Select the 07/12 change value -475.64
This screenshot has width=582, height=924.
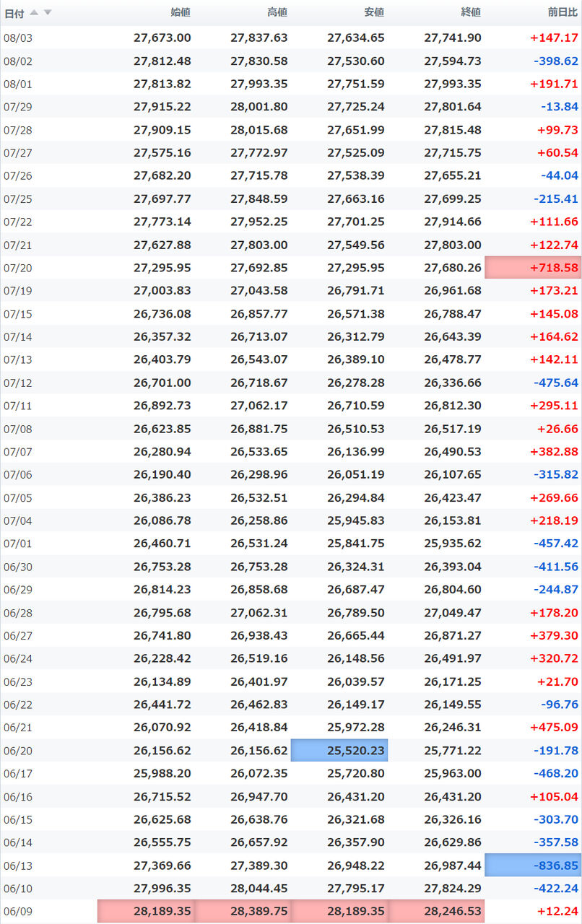click(x=556, y=383)
